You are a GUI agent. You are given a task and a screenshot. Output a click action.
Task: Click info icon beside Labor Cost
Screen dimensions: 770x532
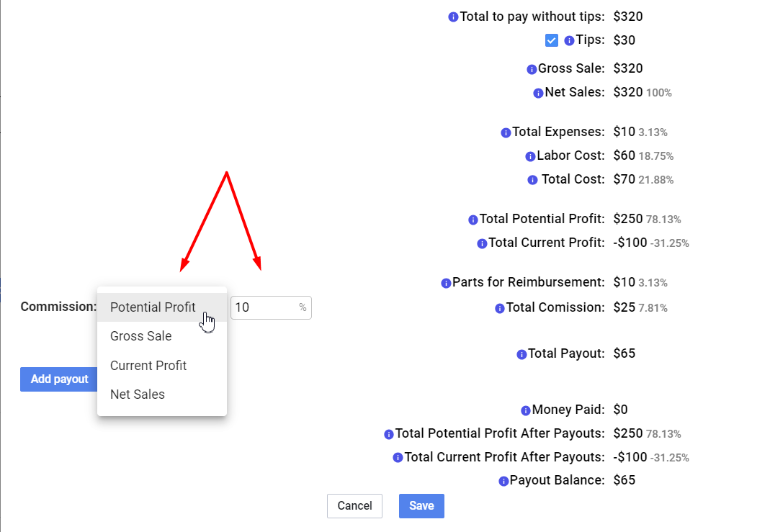[530, 156]
